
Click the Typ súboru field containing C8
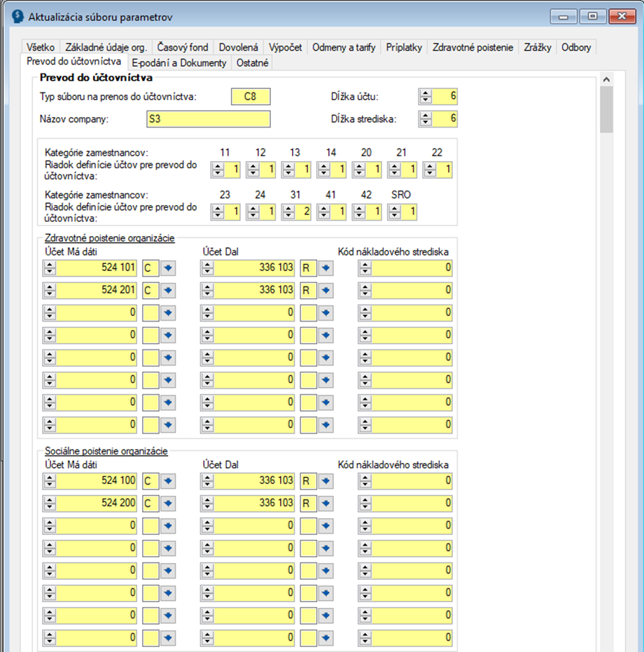tap(251, 97)
